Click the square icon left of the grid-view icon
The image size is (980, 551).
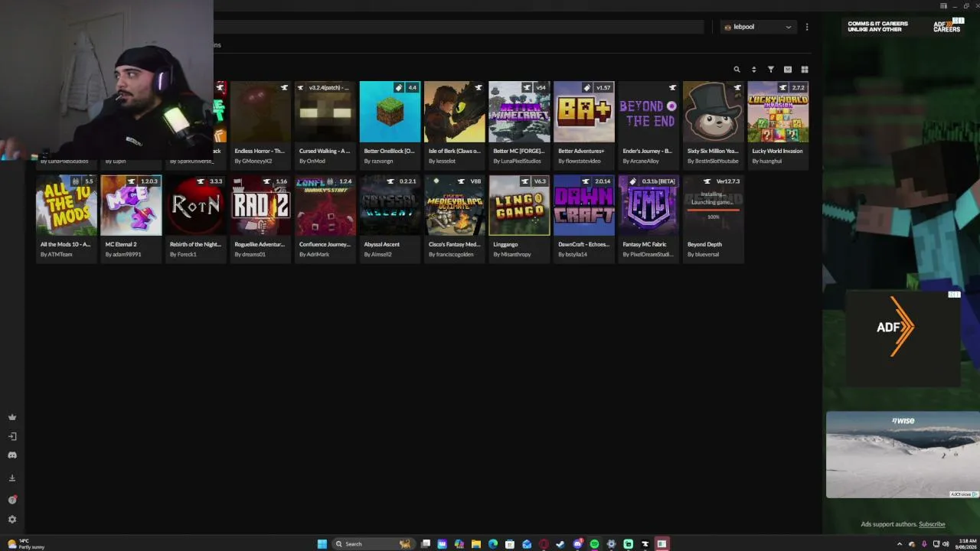[x=788, y=70]
